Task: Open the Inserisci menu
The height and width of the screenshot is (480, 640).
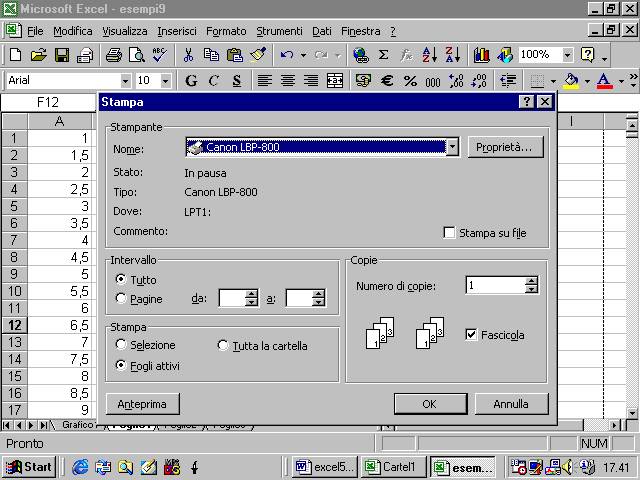Action: click(177, 31)
